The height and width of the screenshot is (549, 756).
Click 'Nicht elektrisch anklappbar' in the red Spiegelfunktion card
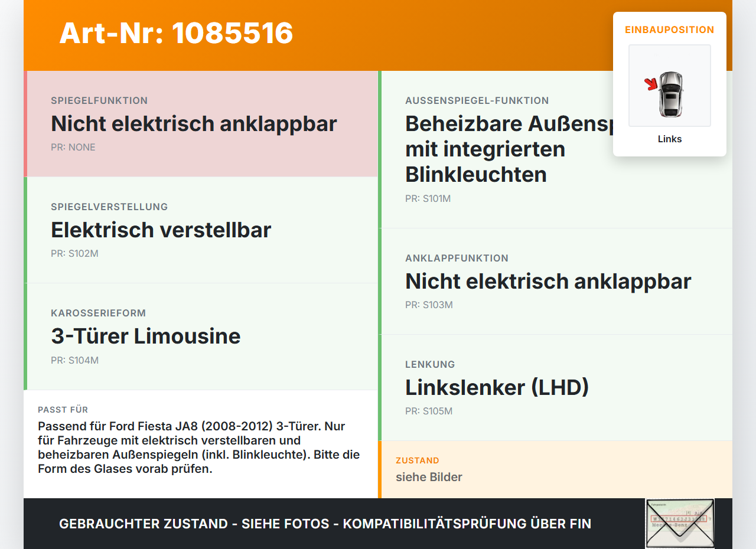tap(194, 124)
